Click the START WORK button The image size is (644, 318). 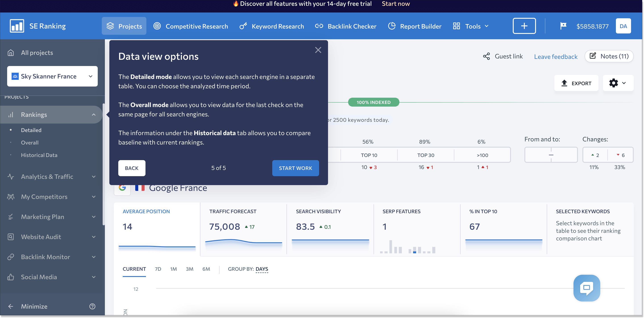[x=296, y=168]
